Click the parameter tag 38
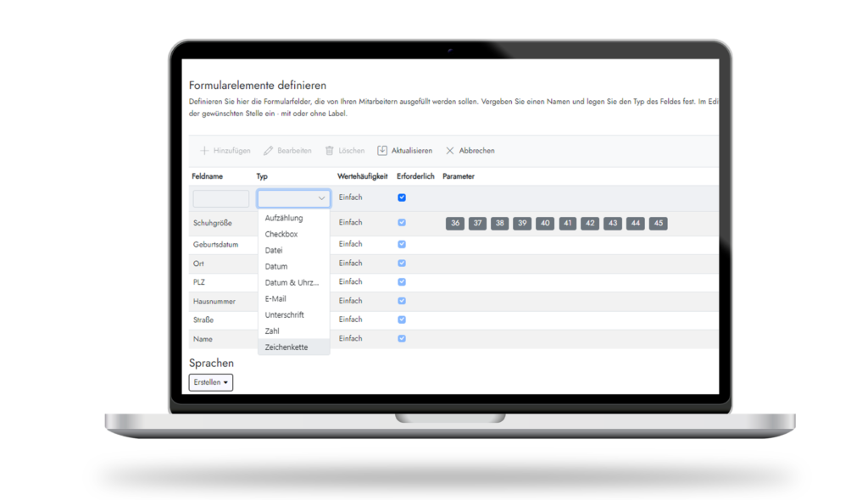 pyautogui.click(x=500, y=223)
